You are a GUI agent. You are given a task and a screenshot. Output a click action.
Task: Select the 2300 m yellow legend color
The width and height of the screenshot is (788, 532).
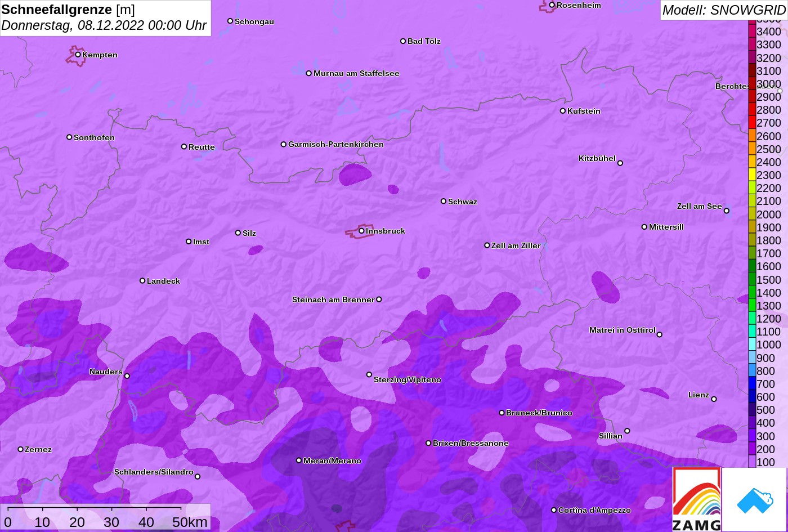(x=752, y=175)
